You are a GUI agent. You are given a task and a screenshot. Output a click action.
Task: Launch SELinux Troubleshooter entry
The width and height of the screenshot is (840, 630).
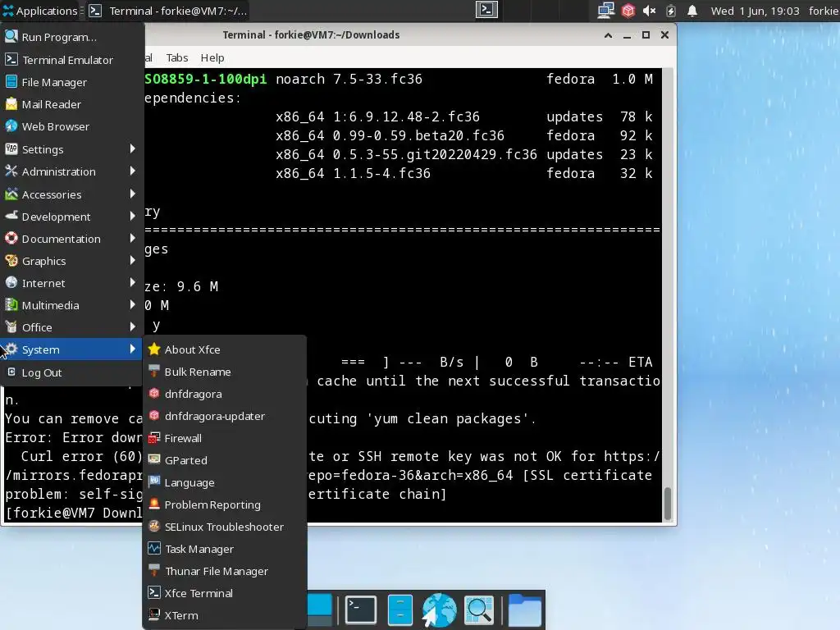(x=225, y=527)
